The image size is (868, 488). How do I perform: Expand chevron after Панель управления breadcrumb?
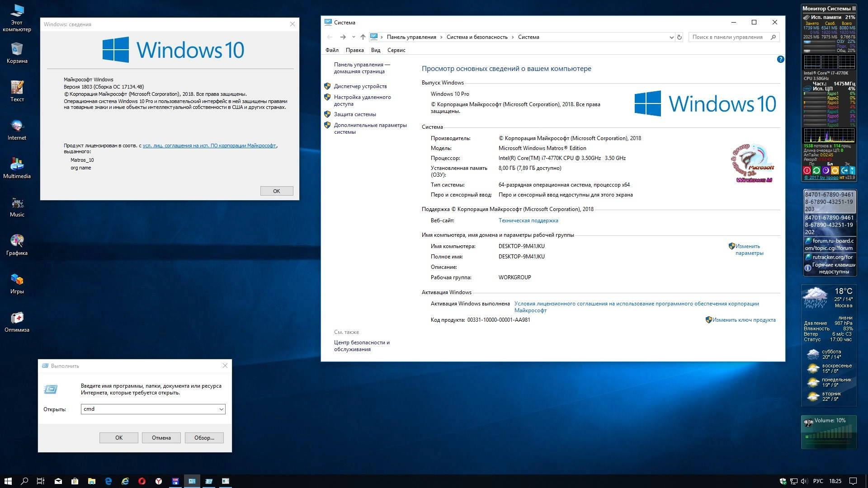tap(442, 37)
